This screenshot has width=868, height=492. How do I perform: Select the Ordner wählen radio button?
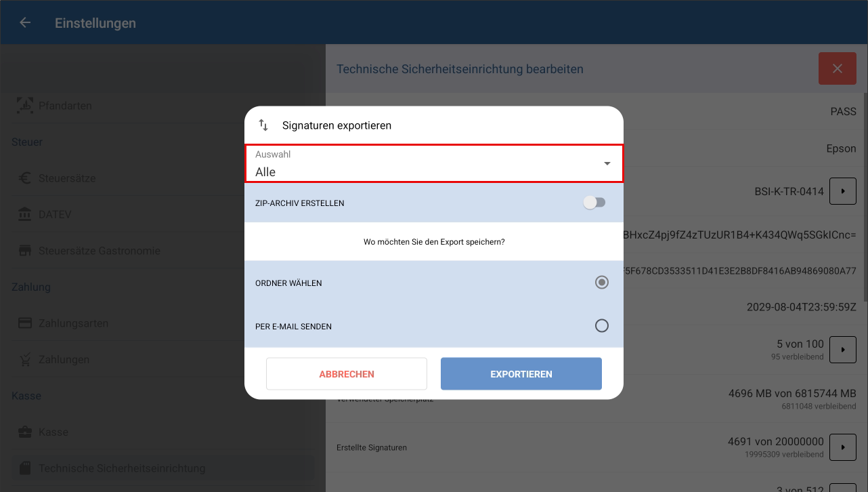pyautogui.click(x=601, y=283)
